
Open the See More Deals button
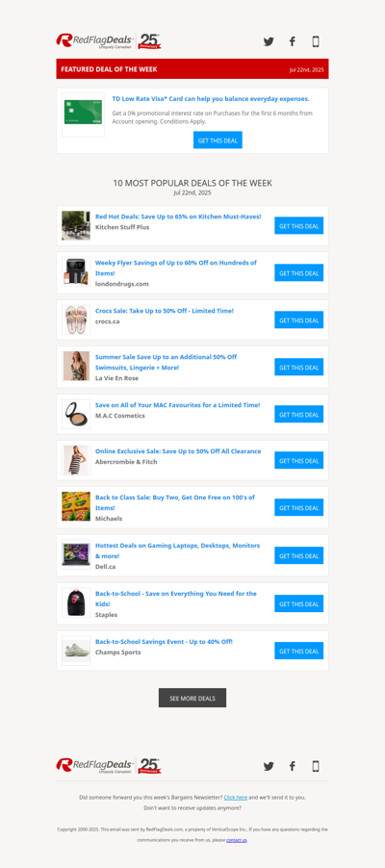(192, 698)
